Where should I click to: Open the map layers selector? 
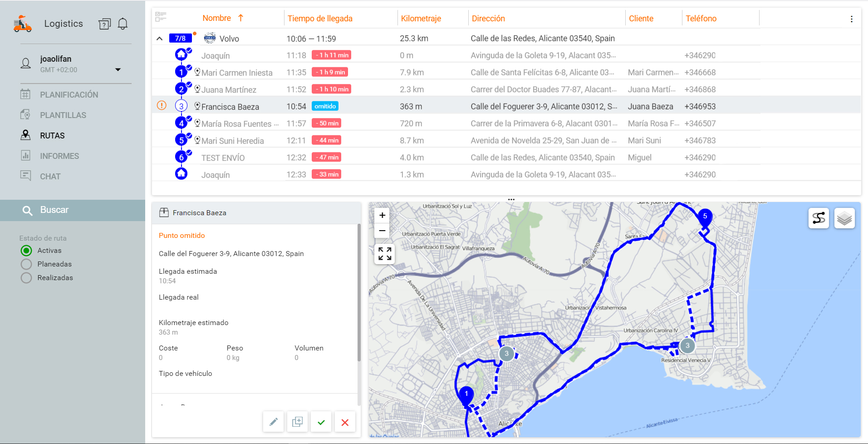pos(844,218)
